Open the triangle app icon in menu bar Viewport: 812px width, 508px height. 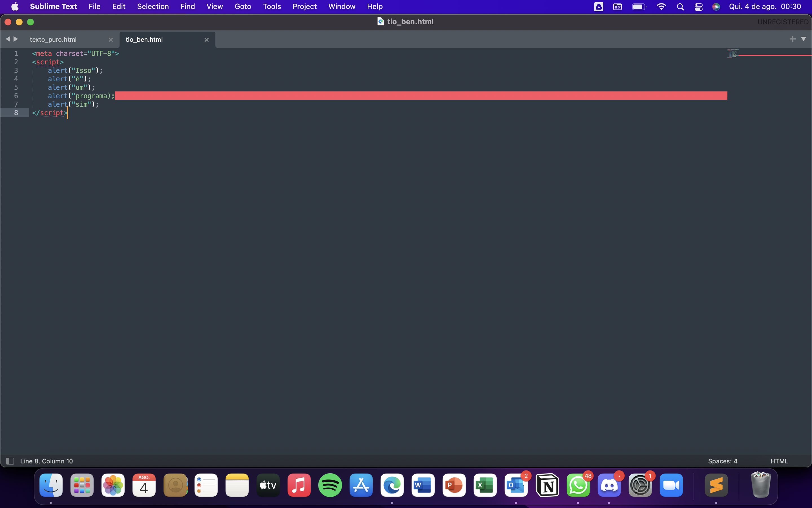point(599,7)
